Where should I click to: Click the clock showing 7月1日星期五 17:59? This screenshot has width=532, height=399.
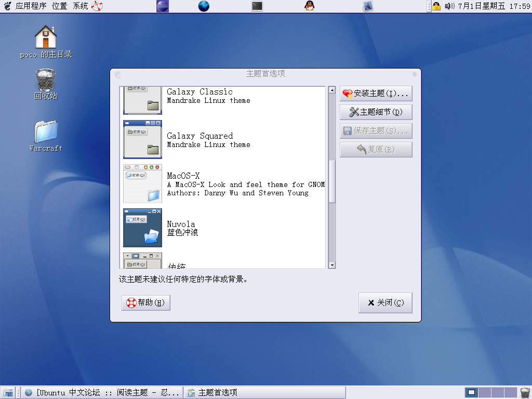(x=494, y=6)
